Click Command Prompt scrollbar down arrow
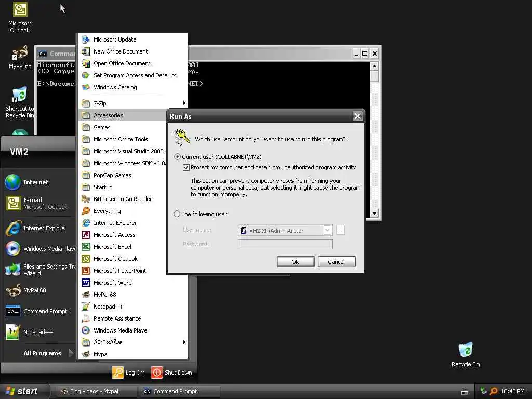This screenshot has height=399, width=532. click(x=374, y=214)
